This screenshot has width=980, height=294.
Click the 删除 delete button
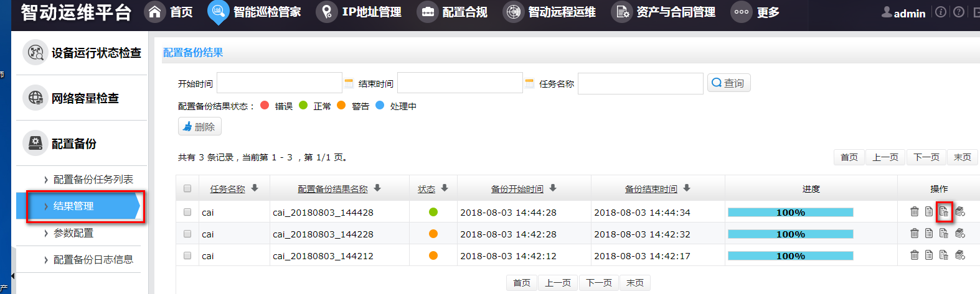point(199,127)
